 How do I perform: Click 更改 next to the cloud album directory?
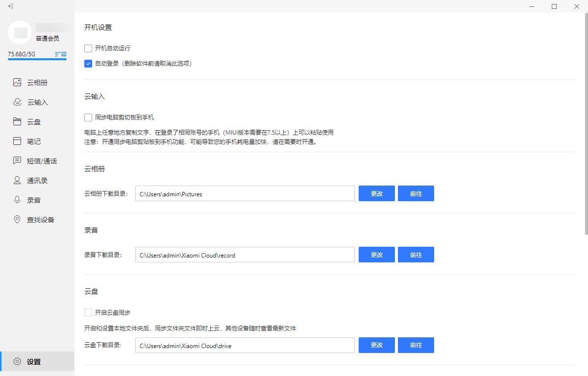(376, 193)
